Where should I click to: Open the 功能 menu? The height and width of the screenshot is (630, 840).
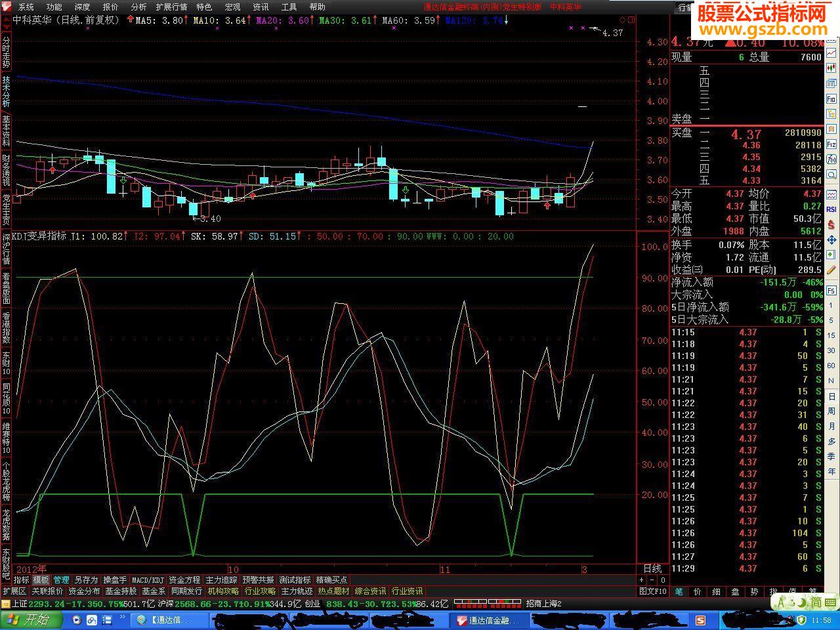click(x=54, y=7)
